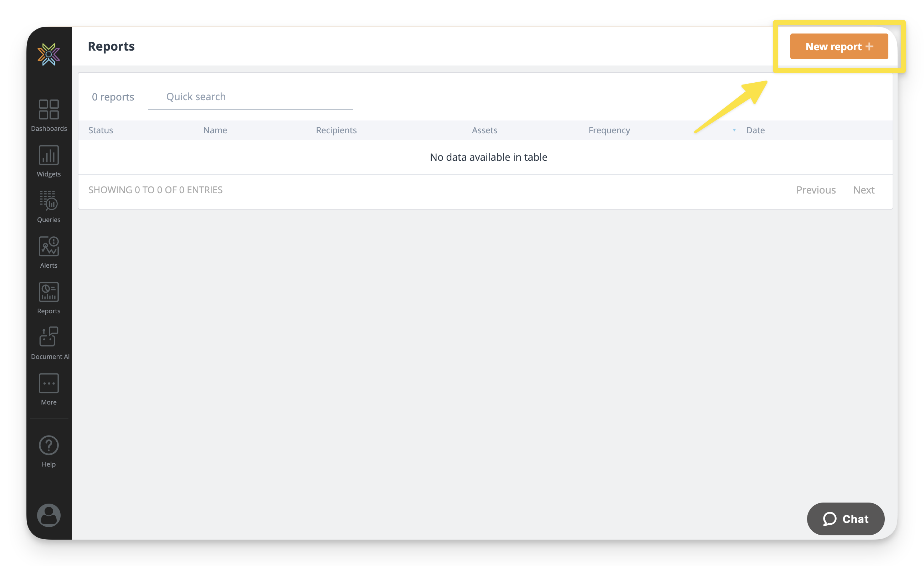The height and width of the screenshot is (566, 924).
Task: Go to the Widgets page
Action: click(x=49, y=160)
